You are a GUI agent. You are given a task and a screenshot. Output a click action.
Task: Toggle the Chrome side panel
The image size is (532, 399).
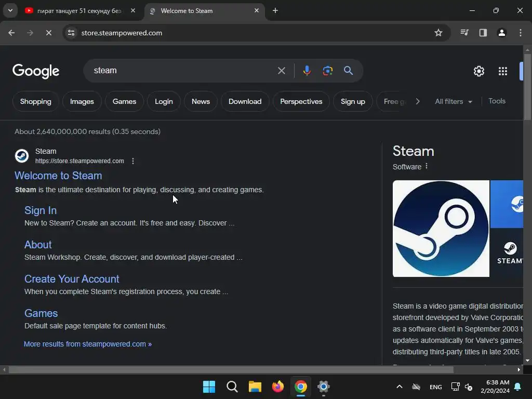483,33
